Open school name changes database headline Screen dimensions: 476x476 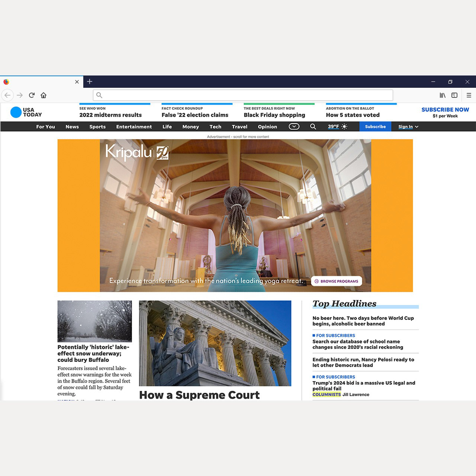[358, 344]
